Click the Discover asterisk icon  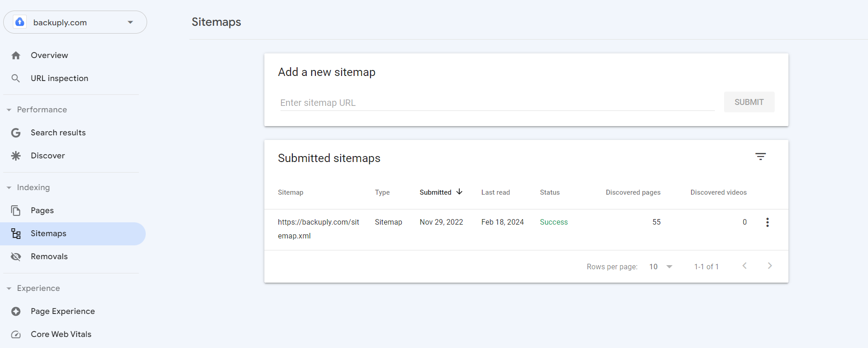(16, 156)
